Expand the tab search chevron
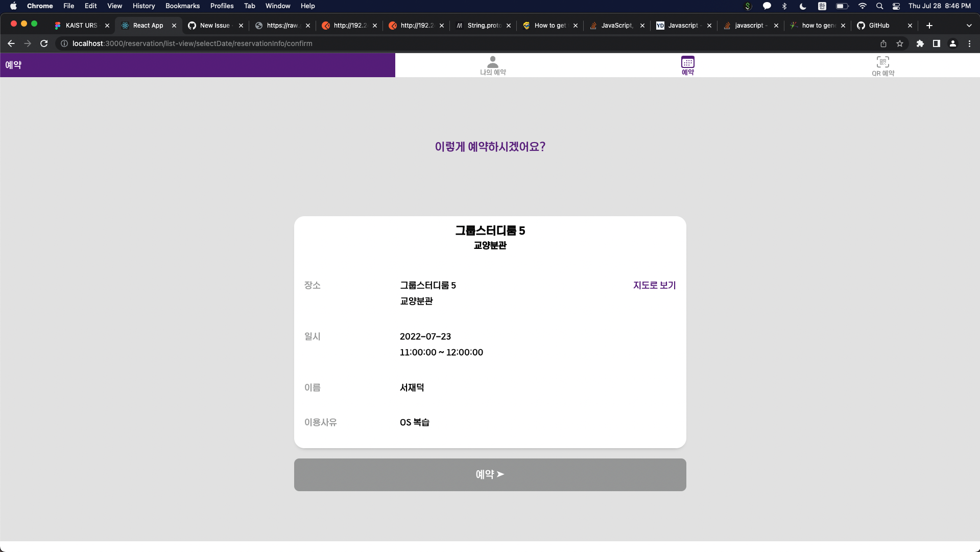Image resolution: width=980 pixels, height=552 pixels. click(x=969, y=26)
